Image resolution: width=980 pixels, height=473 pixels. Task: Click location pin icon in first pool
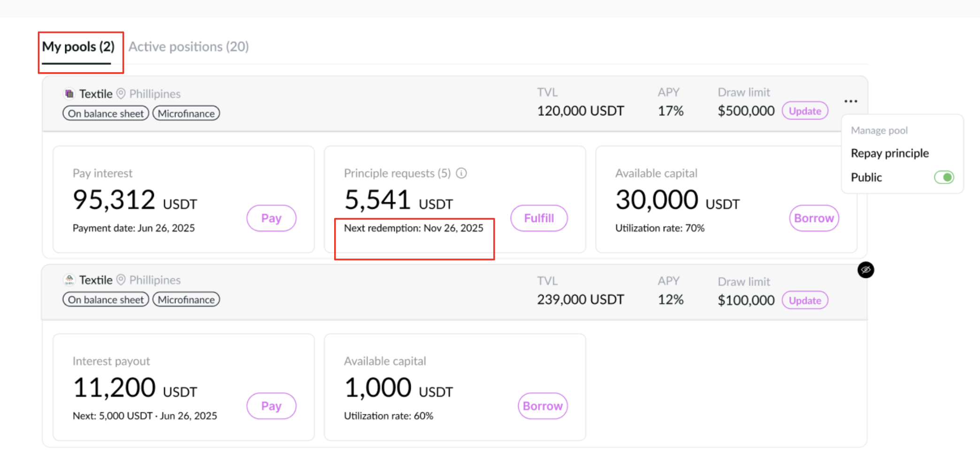point(121,94)
